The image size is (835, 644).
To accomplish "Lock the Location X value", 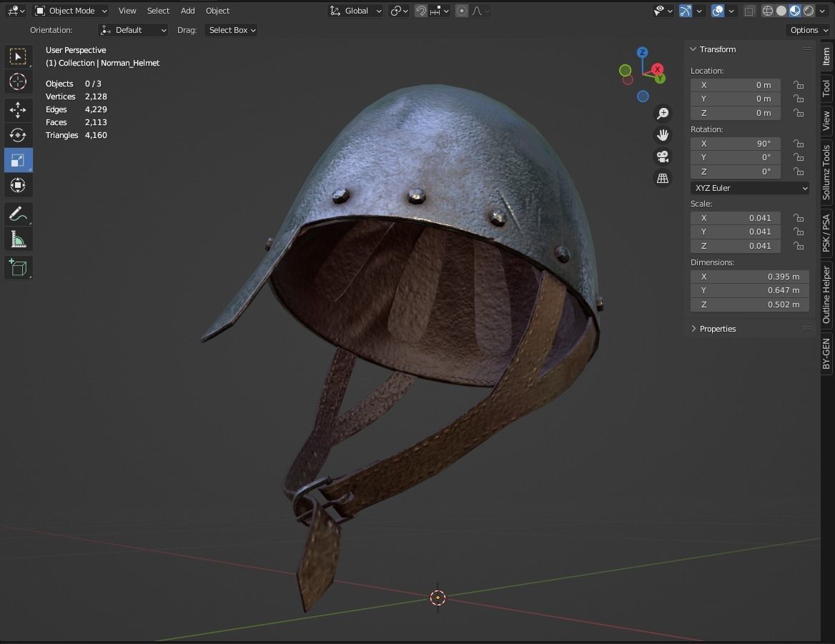I will [x=799, y=84].
